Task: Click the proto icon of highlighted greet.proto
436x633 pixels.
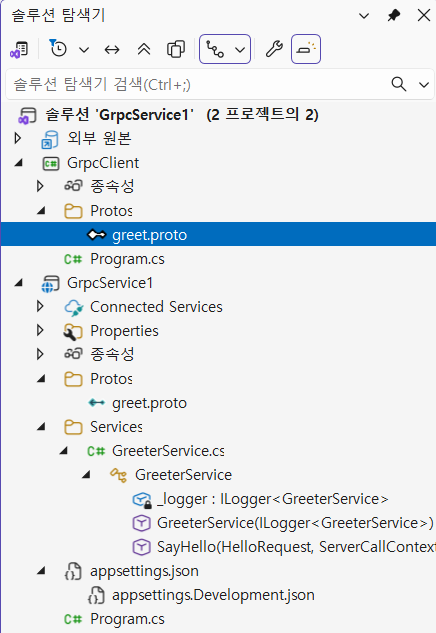Action: click(x=97, y=235)
